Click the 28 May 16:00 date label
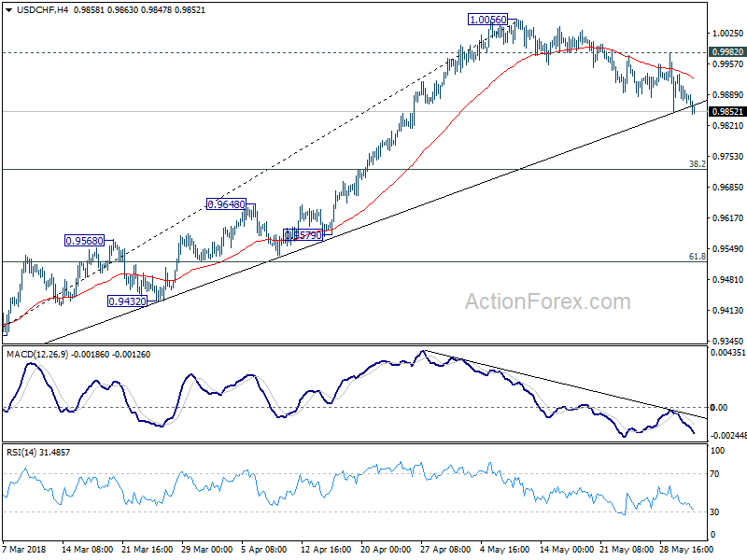Screen dimensions: 747x560 [686, 549]
